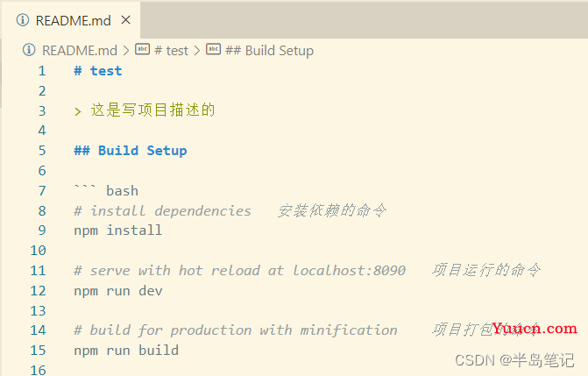Open the '# test' breadcrumb
588x376 pixels.
pyautogui.click(x=172, y=50)
